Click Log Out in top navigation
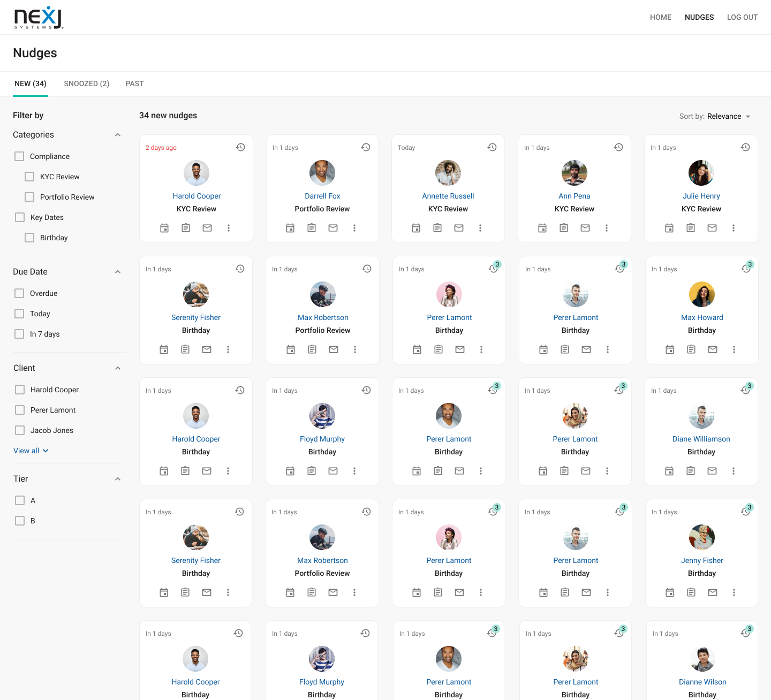Viewport: 771px width, 700px height. coord(742,17)
